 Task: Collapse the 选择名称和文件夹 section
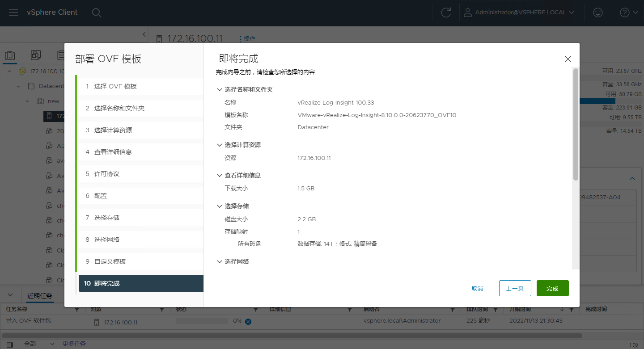tap(220, 90)
